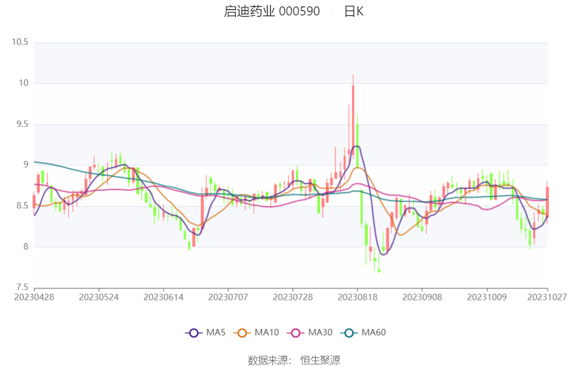Click the last red candlestick at 20231027
The width and height of the screenshot is (588, 367).
pyautogui.click(x=547, y=202)
